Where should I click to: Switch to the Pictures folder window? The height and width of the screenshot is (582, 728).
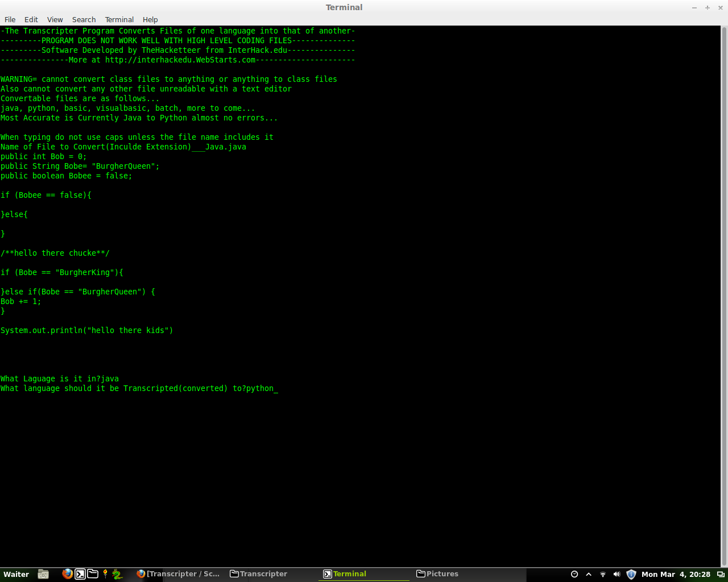pyautogui.click(x=437, y=574)
